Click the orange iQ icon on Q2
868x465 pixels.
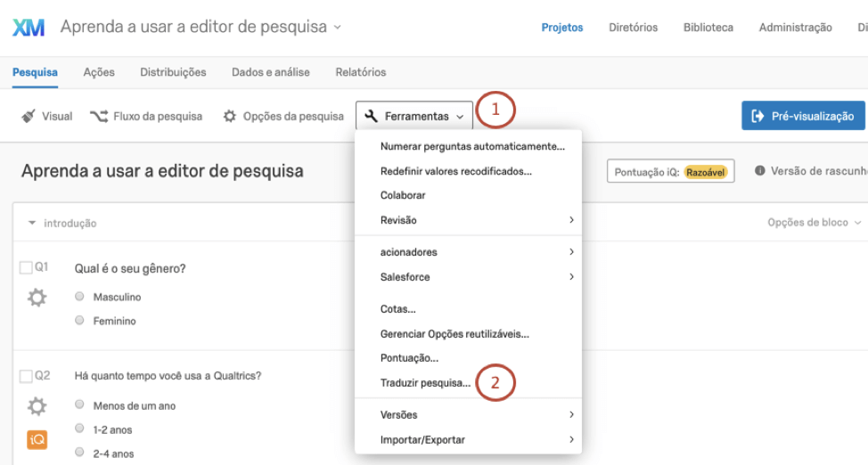point(37,439)
